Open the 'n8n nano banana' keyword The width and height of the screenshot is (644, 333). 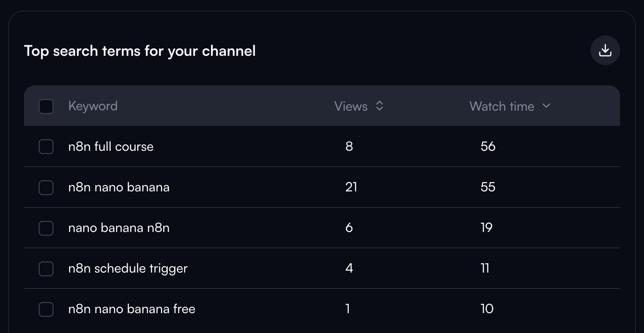coord(119,187)
